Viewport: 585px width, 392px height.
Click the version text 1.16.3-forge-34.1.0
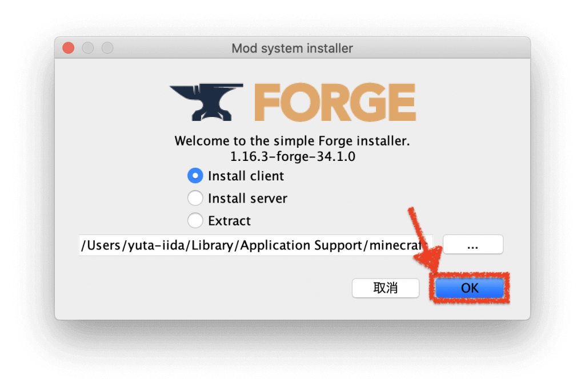pos(292,156)
